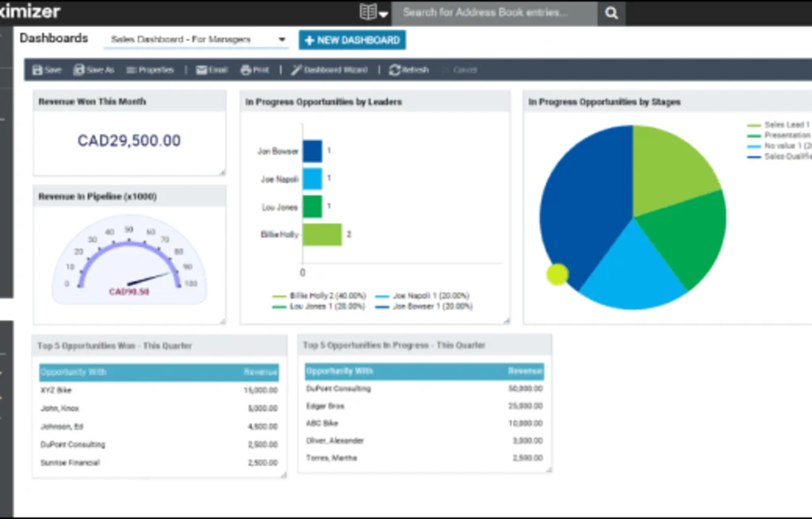The width and height of the screenshot is (812, 519).
Task: Click the Presentation legend entry
Action: click(x=779, y=135)
